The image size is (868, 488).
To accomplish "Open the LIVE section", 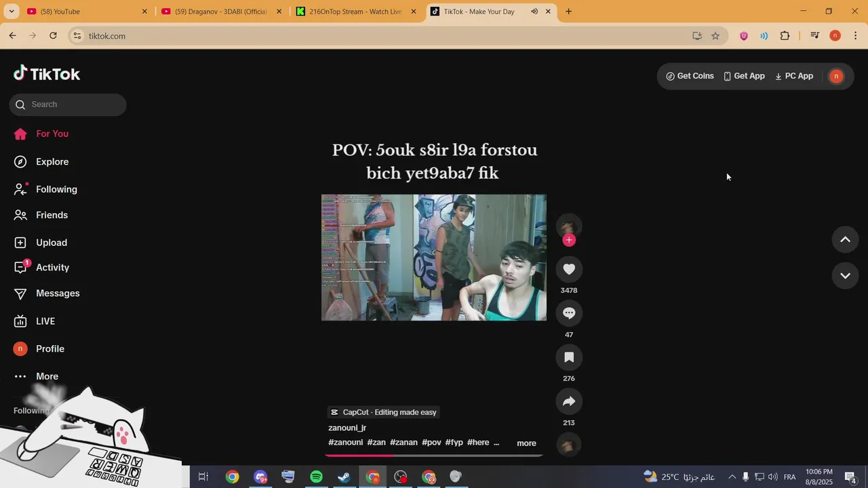I will (x=35, y=321).
